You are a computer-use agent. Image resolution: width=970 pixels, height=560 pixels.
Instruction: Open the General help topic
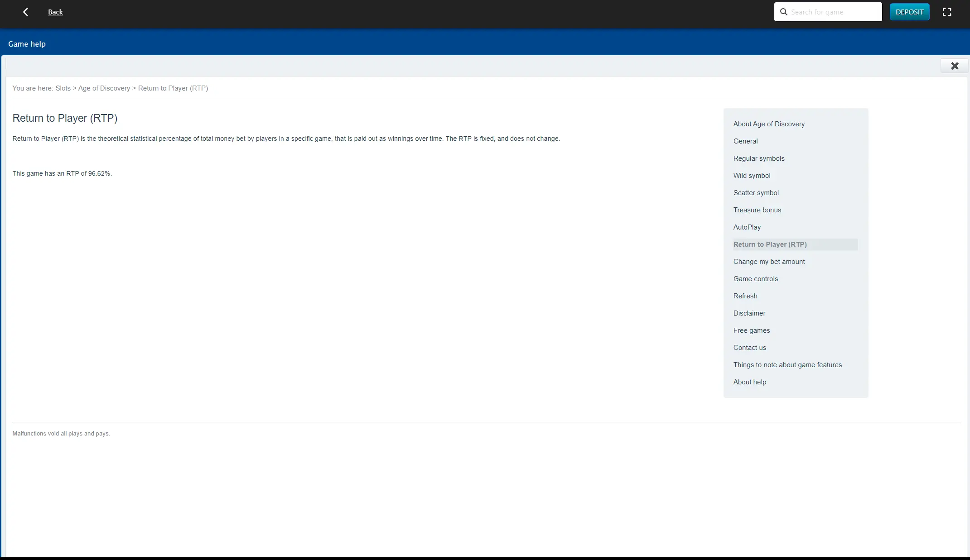tap(745, 141)
